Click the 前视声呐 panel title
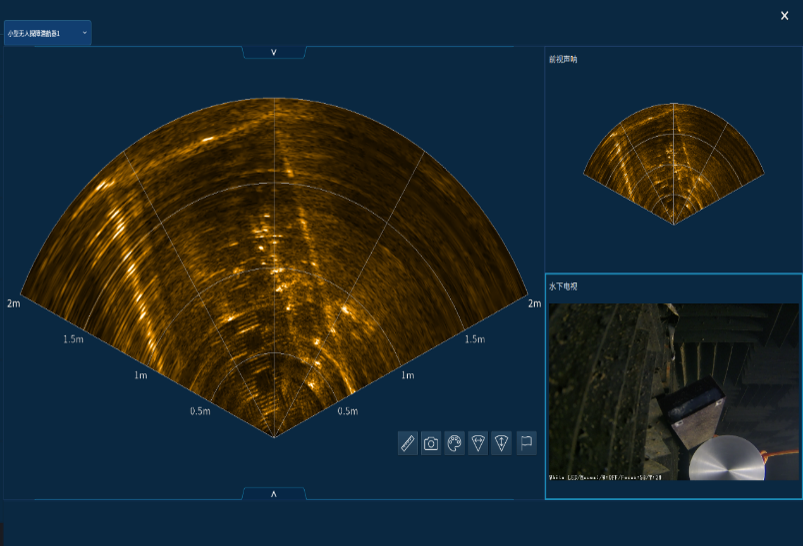The image size is (803, 546). [x=563, y=59]
